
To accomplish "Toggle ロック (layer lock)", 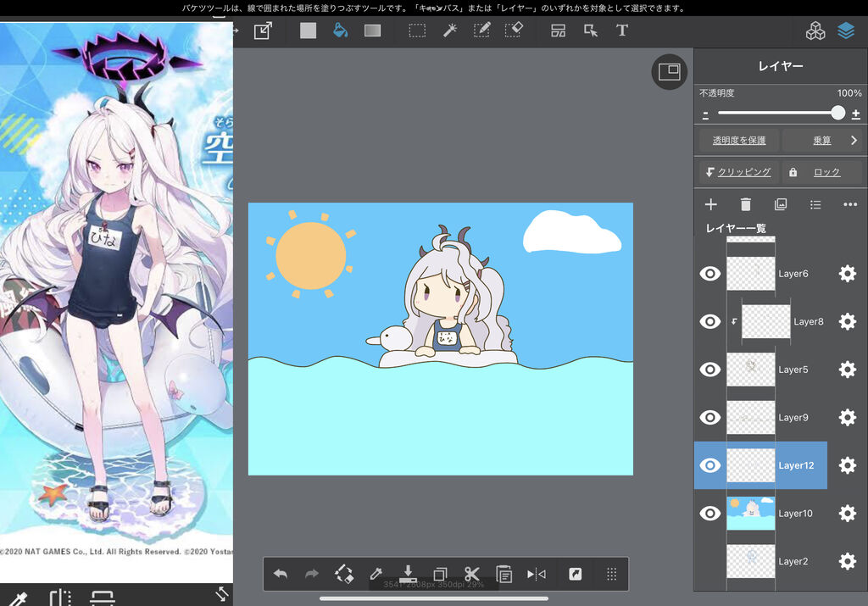I will [x=821, y=172].
